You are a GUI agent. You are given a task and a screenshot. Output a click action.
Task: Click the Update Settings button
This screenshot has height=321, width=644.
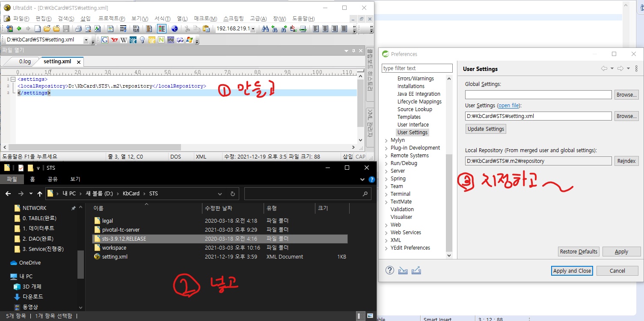point(486,129)
